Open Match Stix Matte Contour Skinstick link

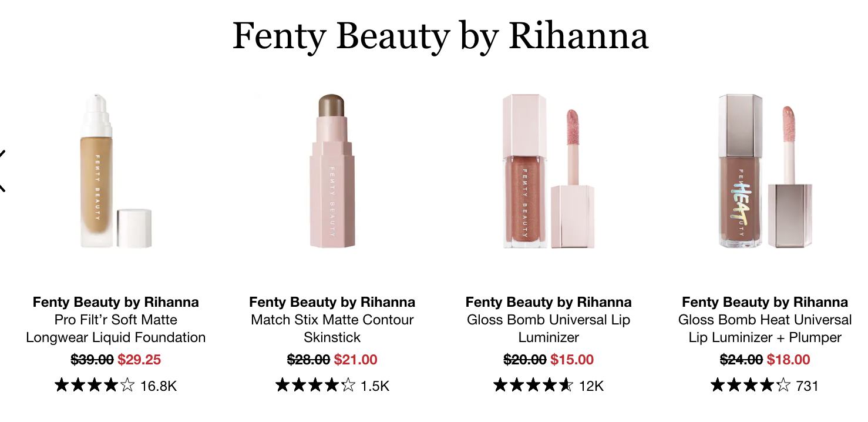pos(332,329)
